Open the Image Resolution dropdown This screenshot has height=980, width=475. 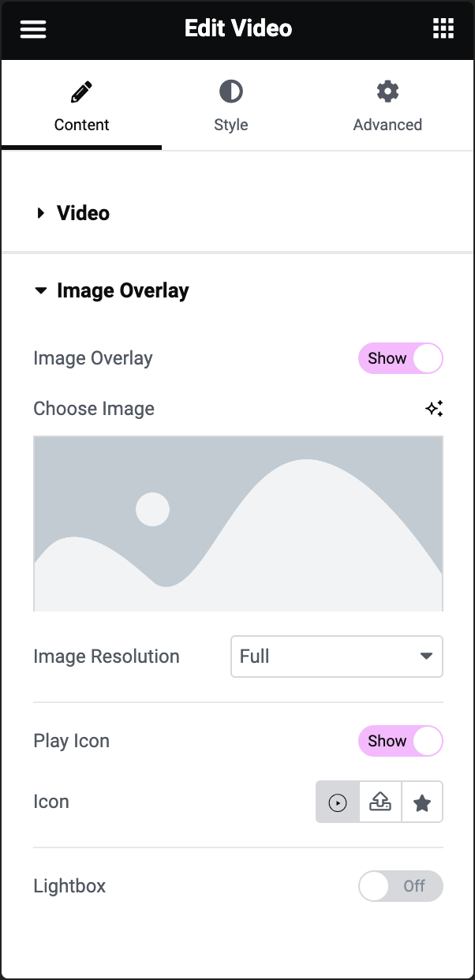336,656
